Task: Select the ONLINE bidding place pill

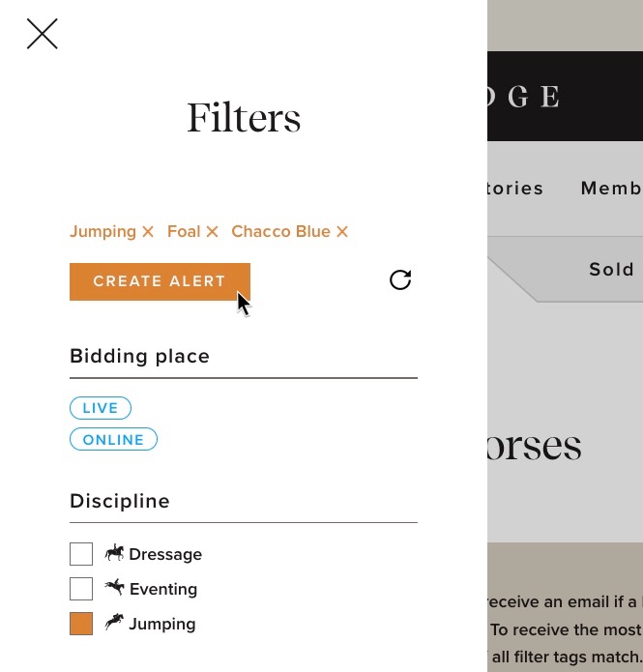Action: pyautogui.click(x=113, y=439)
